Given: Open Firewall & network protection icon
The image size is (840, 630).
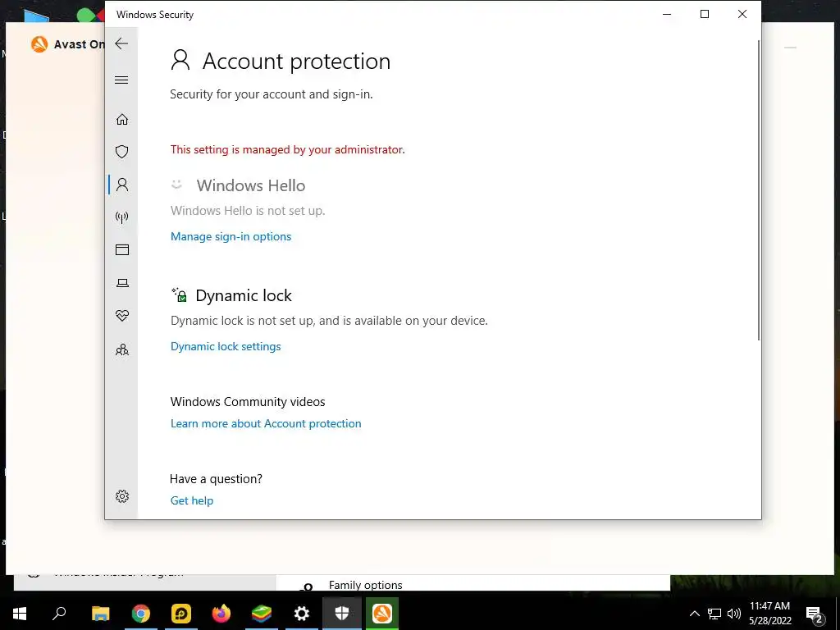Looking at the screenshot, I should pos(122,217).
